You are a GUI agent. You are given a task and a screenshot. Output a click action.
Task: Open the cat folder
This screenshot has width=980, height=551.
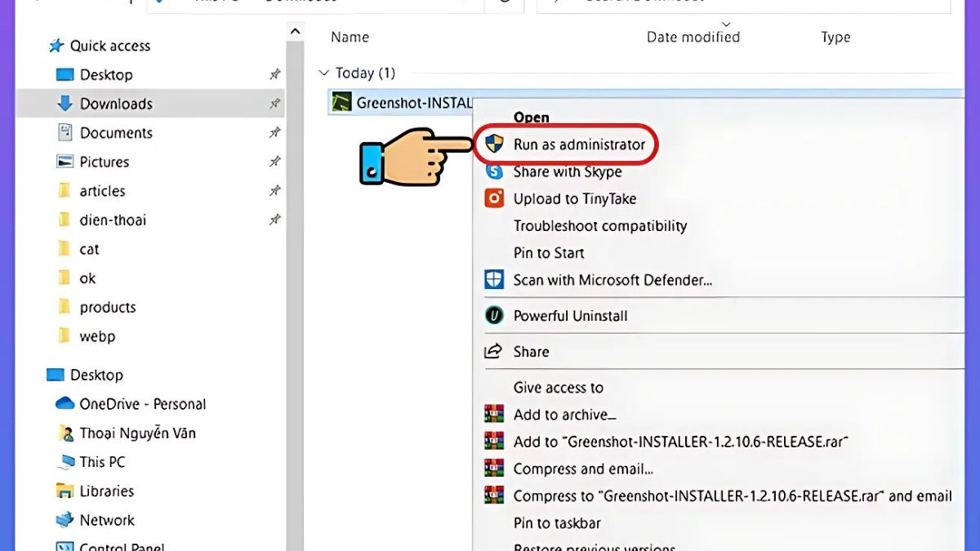click(x=89, y=249)
